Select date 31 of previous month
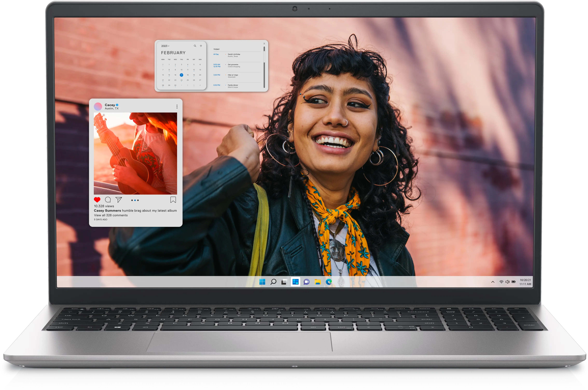588x390 pixels. pos(163,65)
